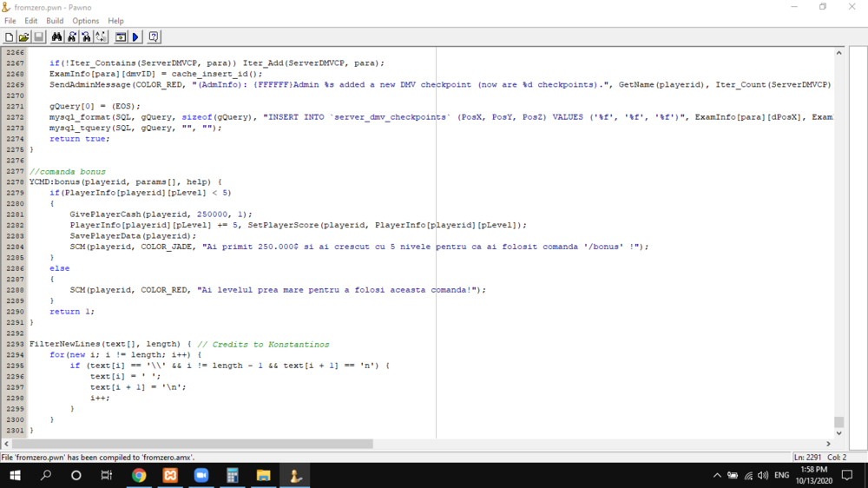Image resolution: width=868 pixels, height=488 pixels.
Task: Click 'i++;' on line 2298
Action: click(x=100, y=398)
